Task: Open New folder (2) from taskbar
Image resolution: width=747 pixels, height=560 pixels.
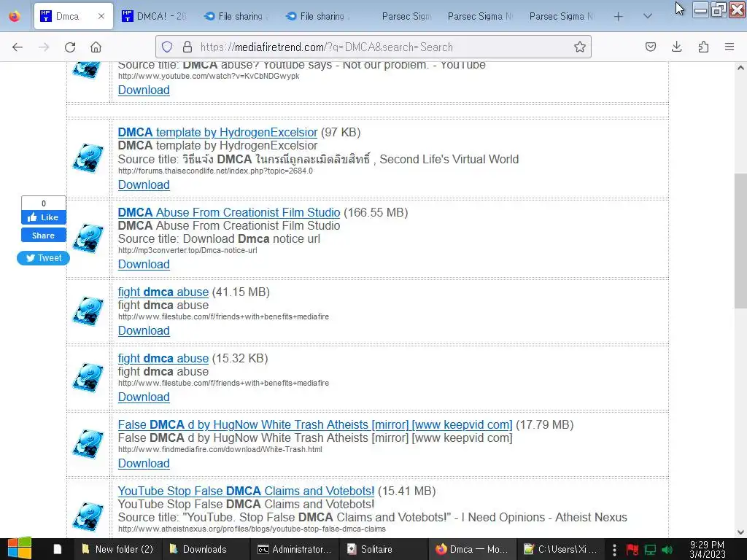Action: tap(117, 549)
